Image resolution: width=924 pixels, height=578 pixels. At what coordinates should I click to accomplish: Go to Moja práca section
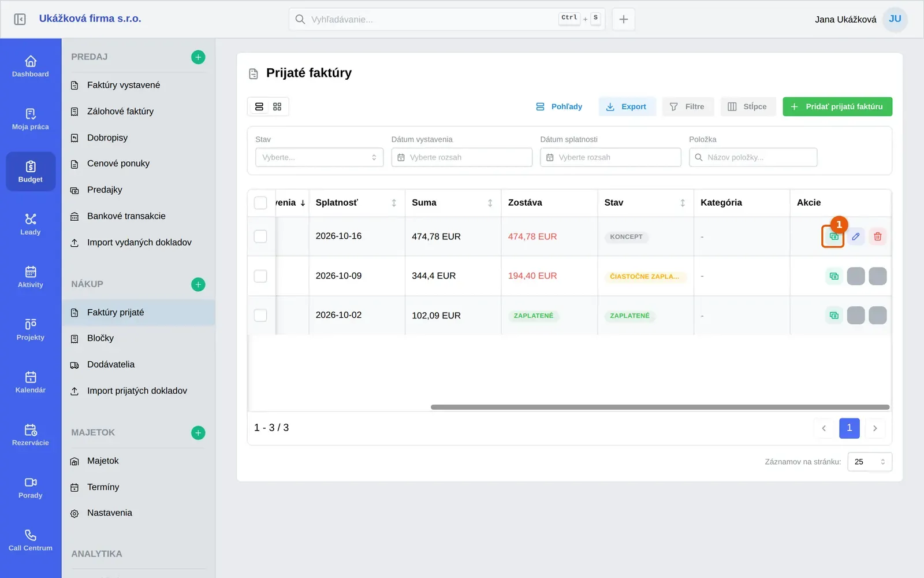coord(31,119)
